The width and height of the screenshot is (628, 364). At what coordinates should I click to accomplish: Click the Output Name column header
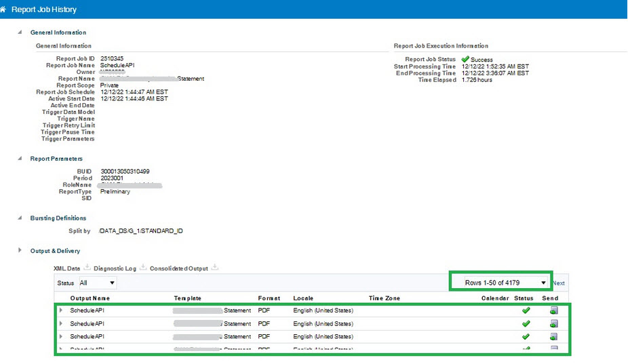point(90,298)
